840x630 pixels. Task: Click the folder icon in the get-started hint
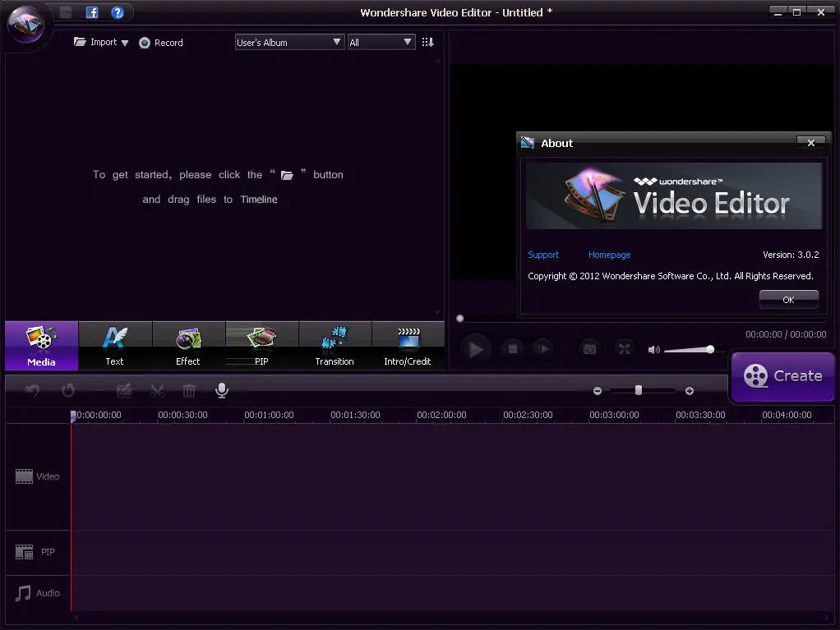[287, 175]
